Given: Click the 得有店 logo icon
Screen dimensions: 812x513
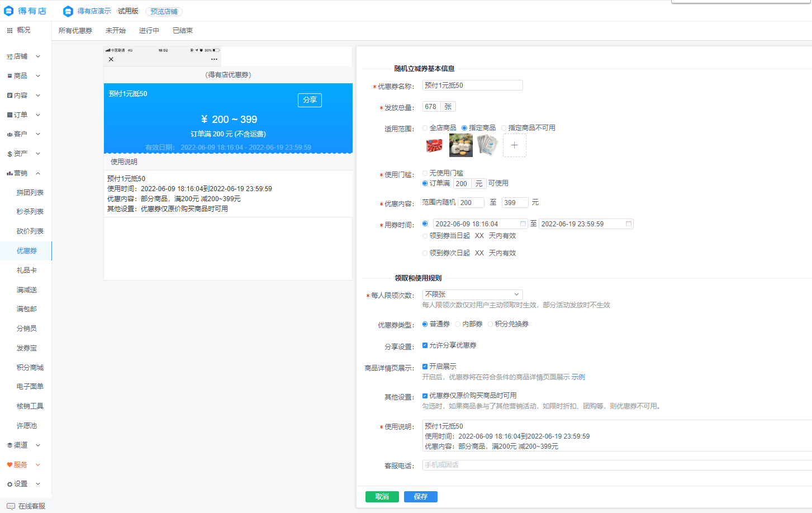Looking at the screenshot, I should tap(8, 11).
